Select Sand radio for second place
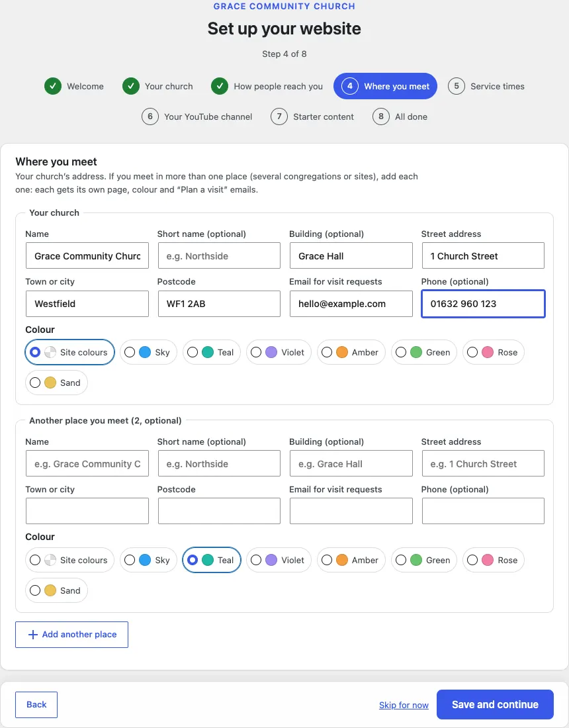The width and height of the screenshot is (569, 728). [35, 590]
